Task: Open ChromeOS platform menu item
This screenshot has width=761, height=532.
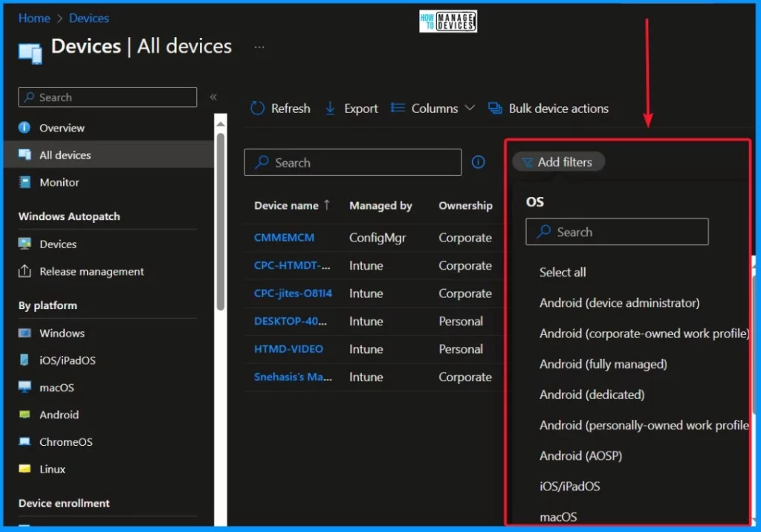Action: (x=66, y=441)
